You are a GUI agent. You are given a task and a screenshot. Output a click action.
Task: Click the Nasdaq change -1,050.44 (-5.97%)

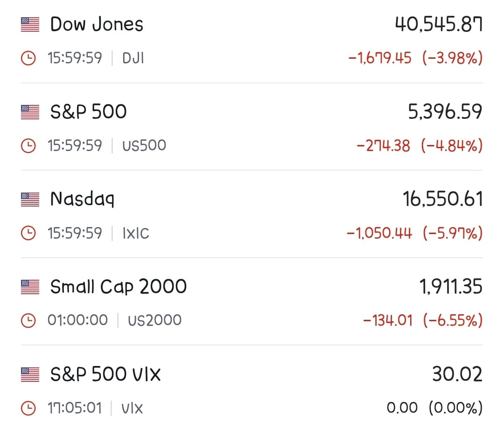pyautogui.click(x=415, y=233)
